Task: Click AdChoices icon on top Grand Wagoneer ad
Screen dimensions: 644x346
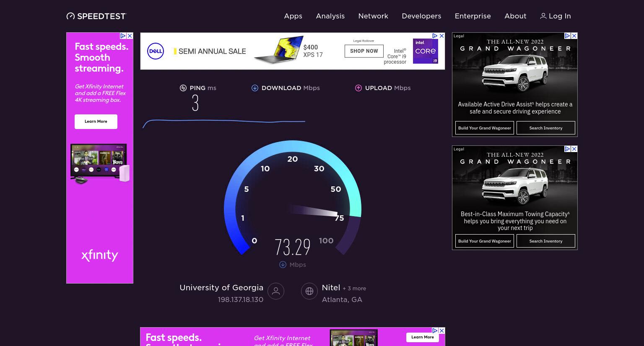Action: click(x=567, y=36)
